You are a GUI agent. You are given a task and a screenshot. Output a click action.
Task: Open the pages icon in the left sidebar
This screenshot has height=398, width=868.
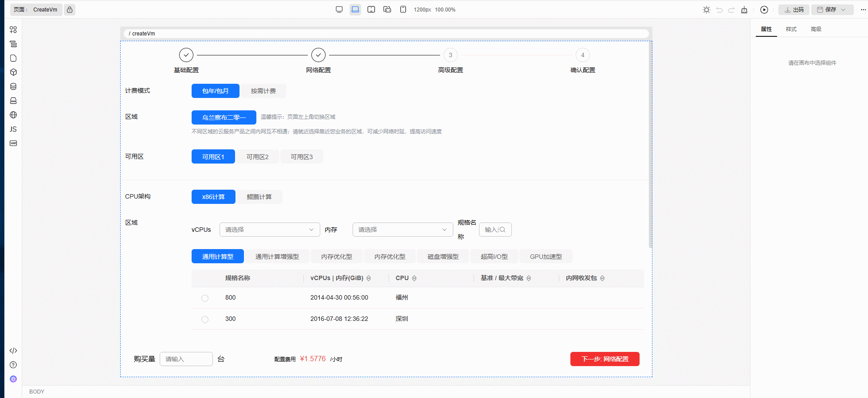13,58
